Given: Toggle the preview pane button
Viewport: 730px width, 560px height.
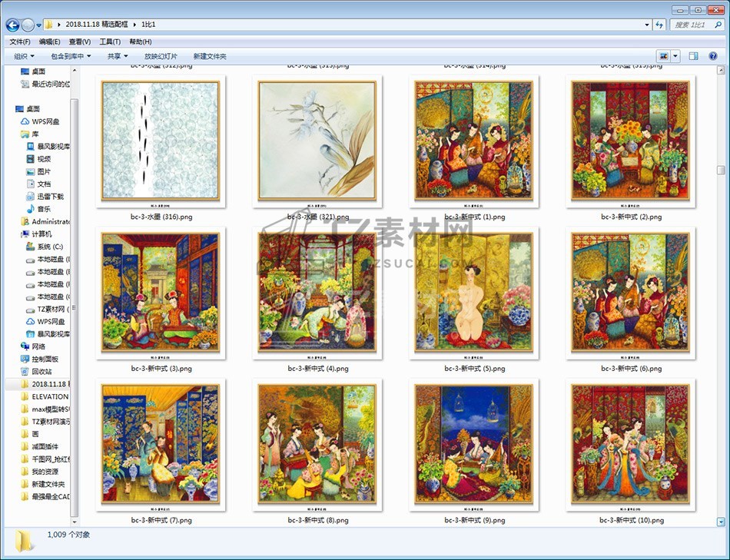Looking at the screenshot, I should pos(693,56).
